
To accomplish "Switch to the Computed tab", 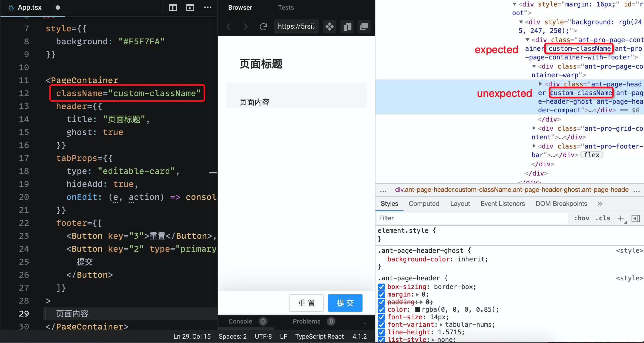I will point(424,204).
